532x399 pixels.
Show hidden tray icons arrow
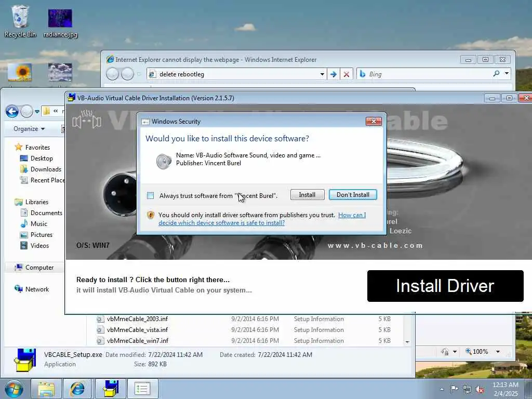(x=442, y=389)
